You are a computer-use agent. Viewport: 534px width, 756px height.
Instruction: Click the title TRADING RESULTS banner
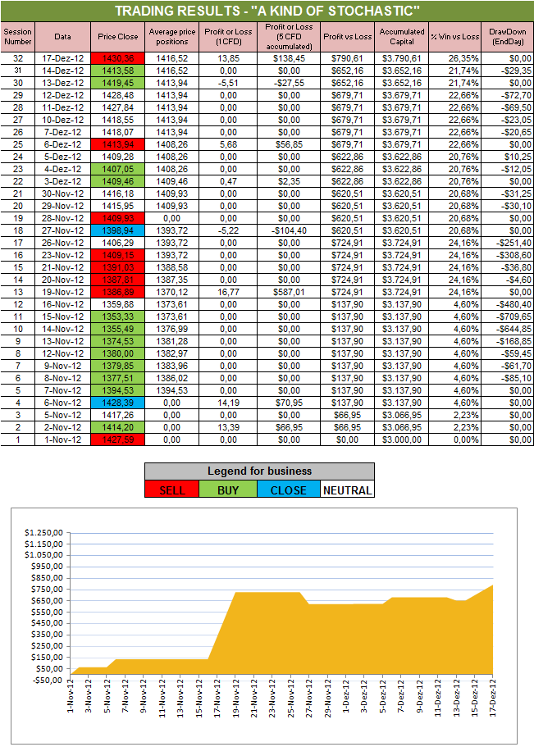[267, 11]
